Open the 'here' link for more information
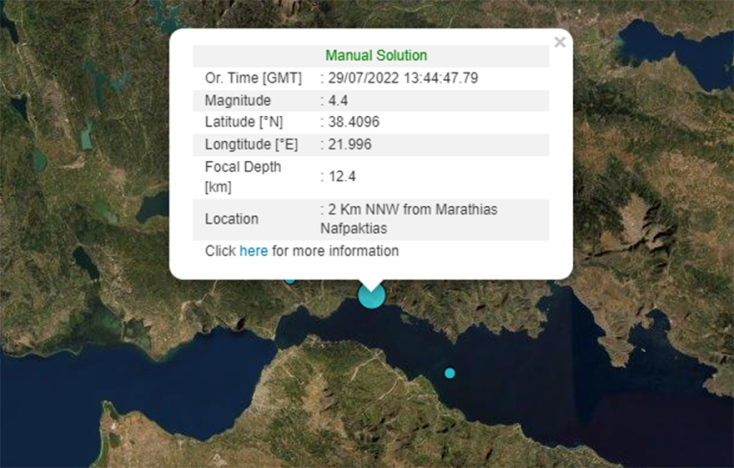The image size is (734, 468). coord(253,251)
